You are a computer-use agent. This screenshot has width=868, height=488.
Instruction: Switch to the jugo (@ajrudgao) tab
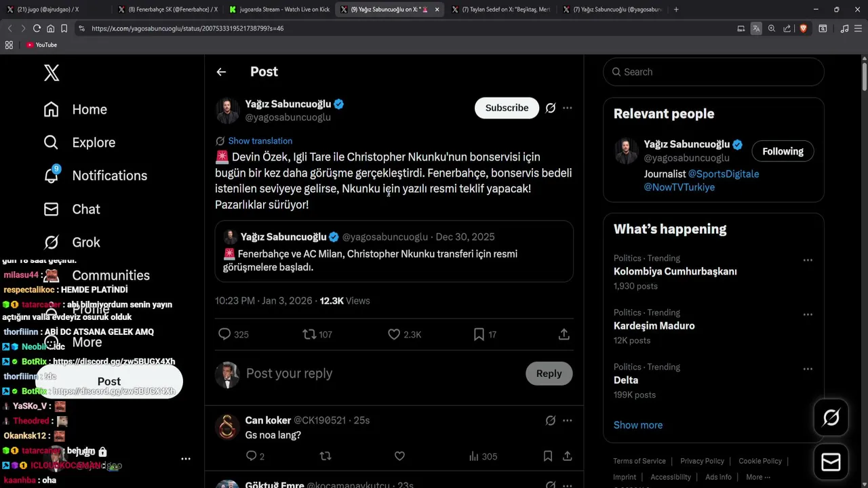point(52,9)
